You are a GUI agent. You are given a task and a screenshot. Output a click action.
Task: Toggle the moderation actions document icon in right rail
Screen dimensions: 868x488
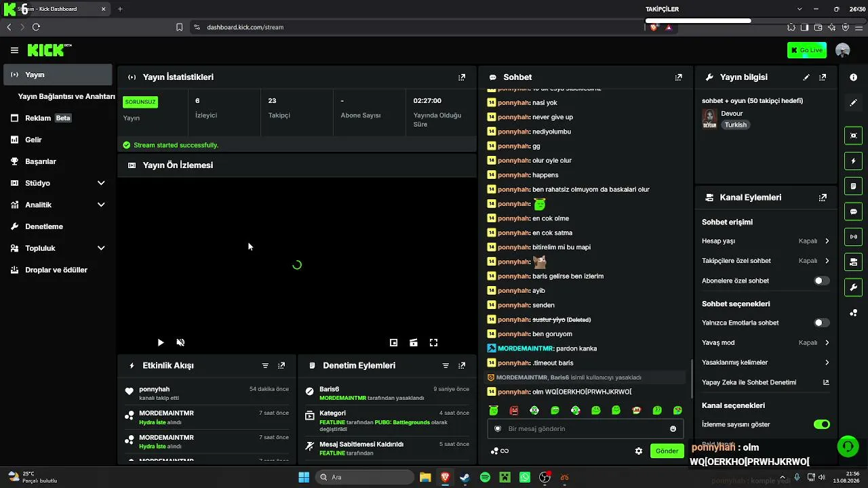(x=853, y=186)
